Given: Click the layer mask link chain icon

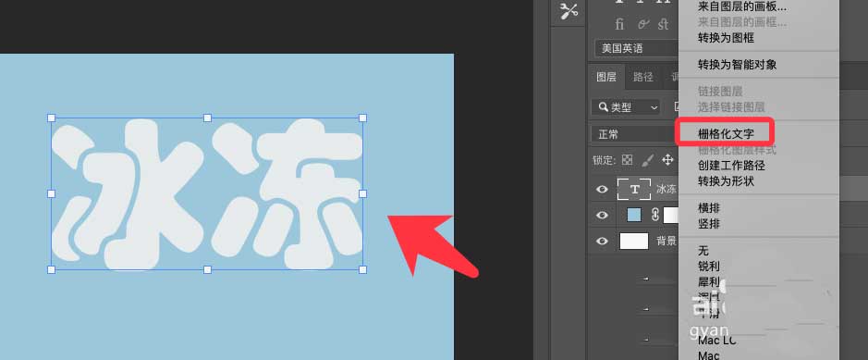Looking at the screenshot, I should point(654,215).
